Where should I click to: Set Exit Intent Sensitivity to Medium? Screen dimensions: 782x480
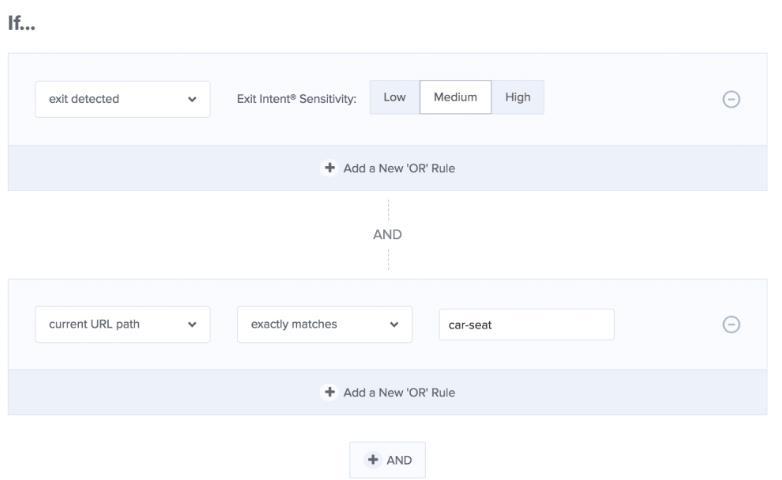coord(455,97)
